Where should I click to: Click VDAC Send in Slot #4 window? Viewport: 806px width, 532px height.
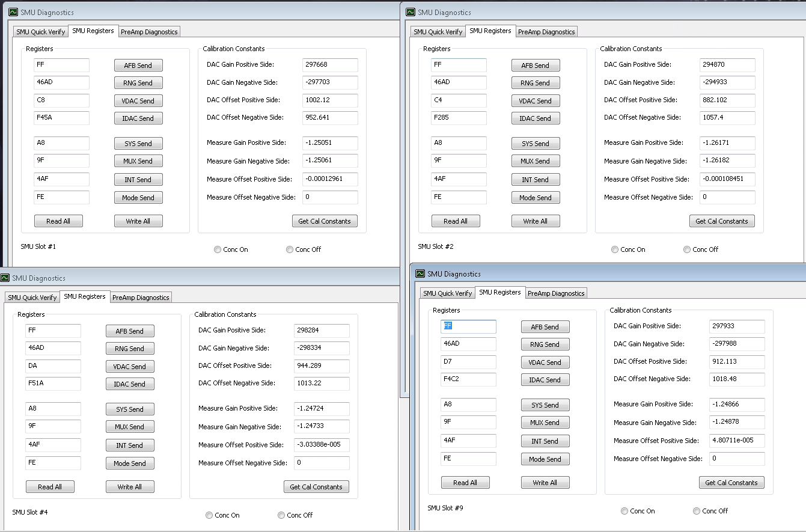click(x=130, y=367)
